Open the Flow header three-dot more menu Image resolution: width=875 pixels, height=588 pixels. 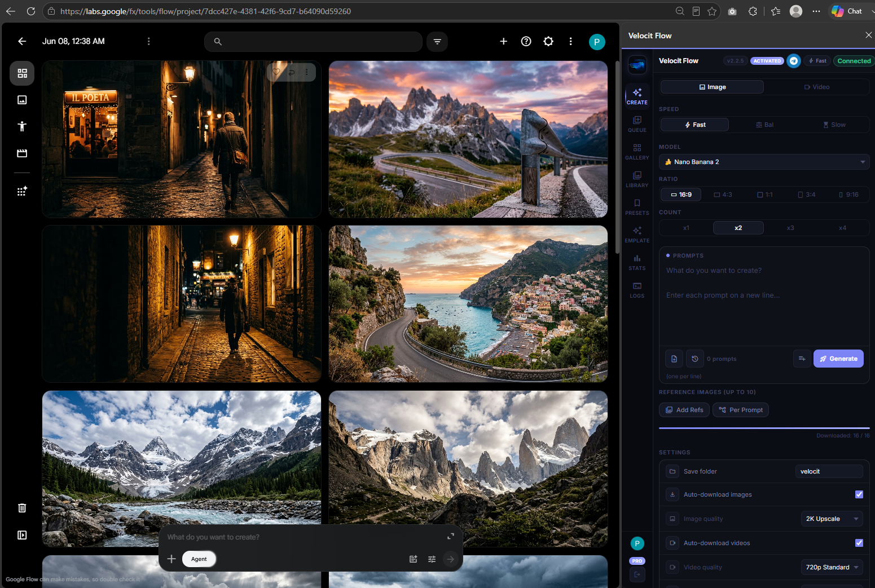coord(571,41)
